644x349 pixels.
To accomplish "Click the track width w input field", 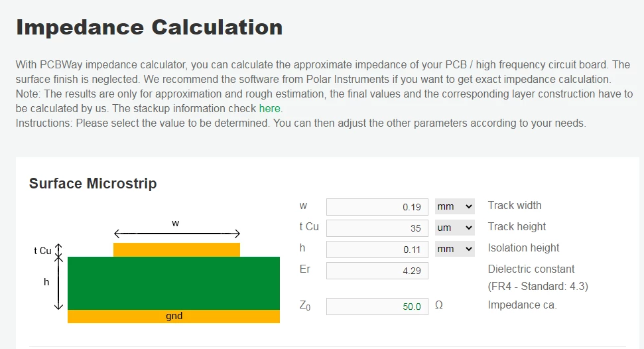I will (x=377, y=207).
